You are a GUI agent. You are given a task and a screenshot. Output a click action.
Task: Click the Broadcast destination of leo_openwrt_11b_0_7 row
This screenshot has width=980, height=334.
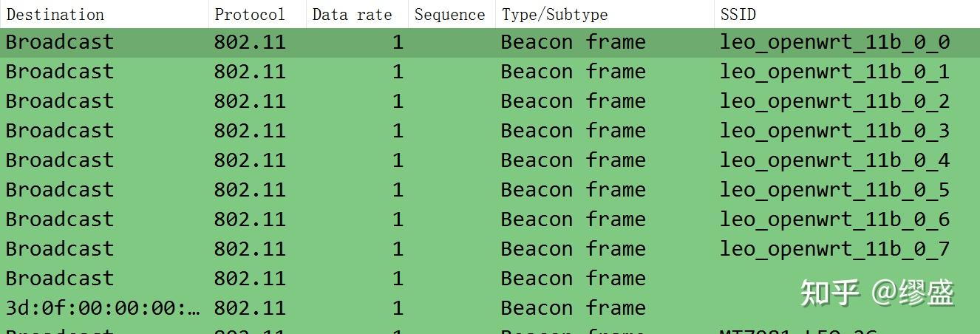click(x=60, y=249)
